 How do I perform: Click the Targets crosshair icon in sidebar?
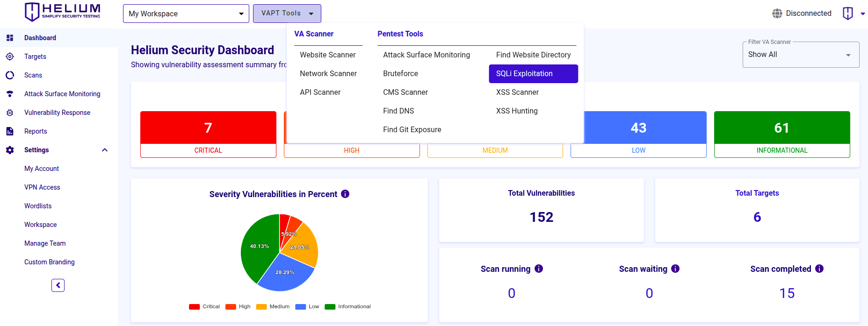pyautogui.click(x=10, y=57)
